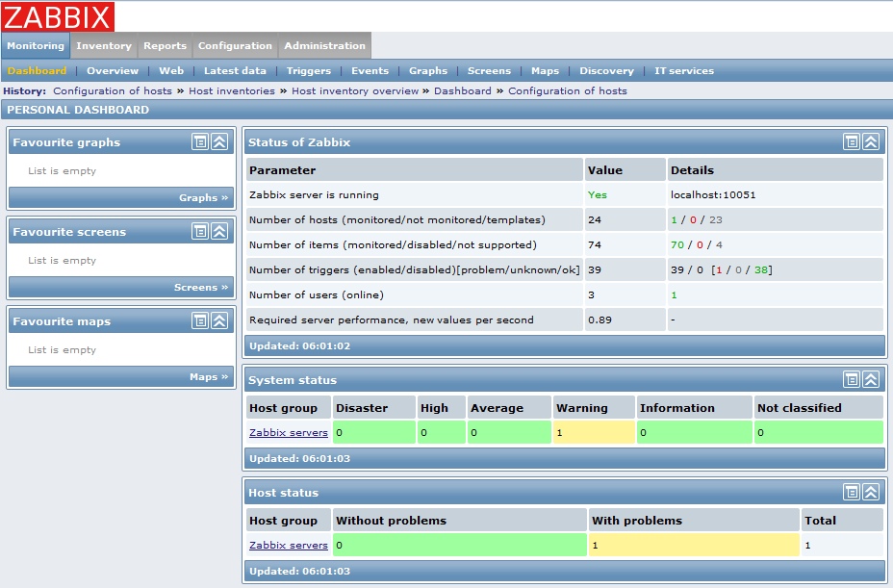Follow last Configuration of hosts history link
The image size is (893, 588).
pos(567,91)
